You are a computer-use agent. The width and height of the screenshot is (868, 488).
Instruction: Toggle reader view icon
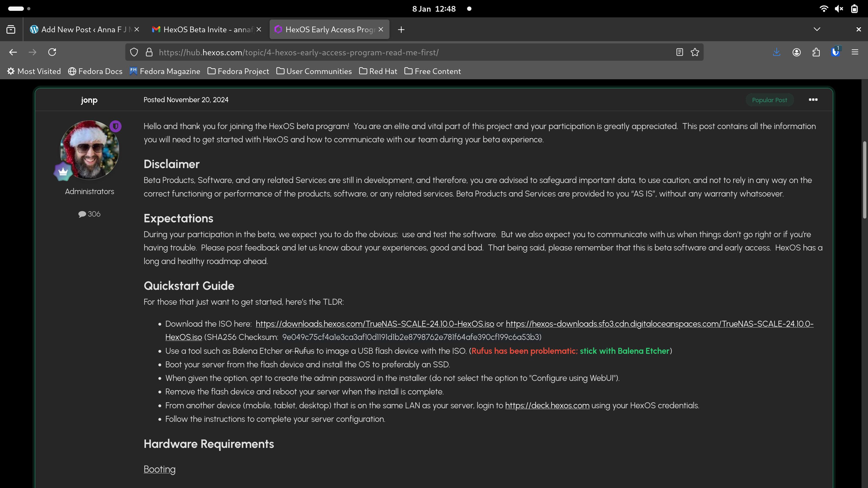pos(679,52)
